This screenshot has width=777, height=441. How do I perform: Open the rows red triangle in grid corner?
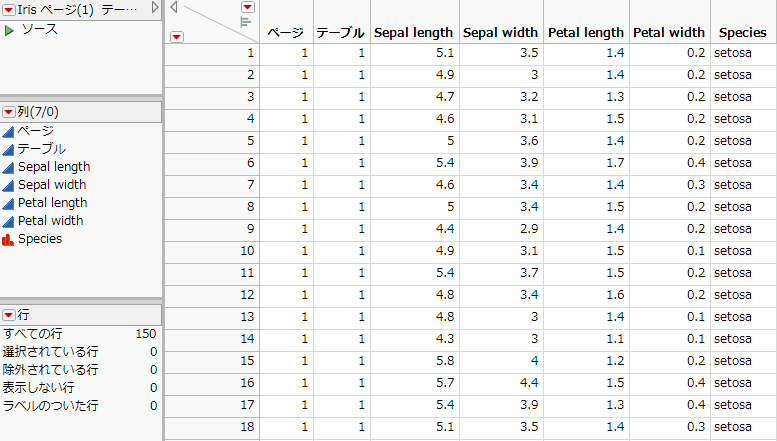pos(177,37)
